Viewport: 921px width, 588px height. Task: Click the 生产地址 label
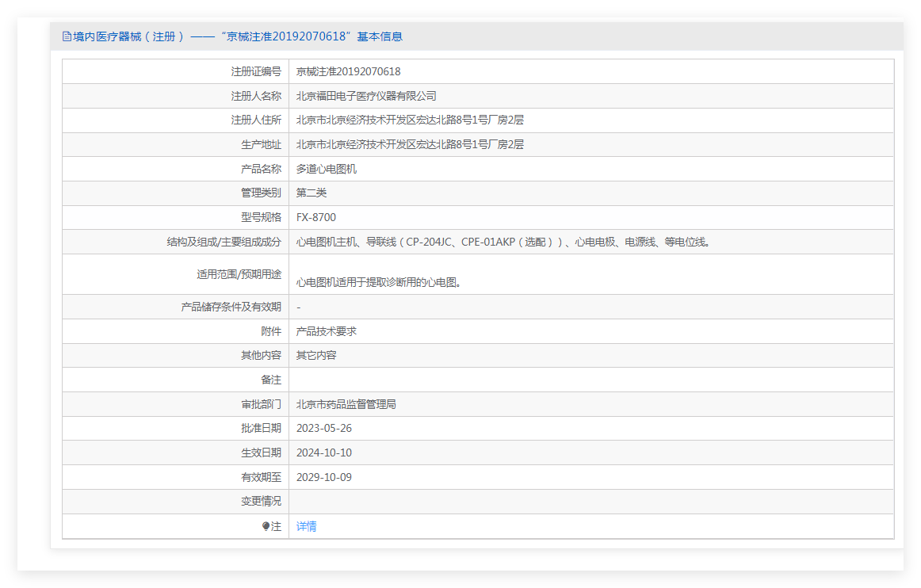click(x=262, y=144)
